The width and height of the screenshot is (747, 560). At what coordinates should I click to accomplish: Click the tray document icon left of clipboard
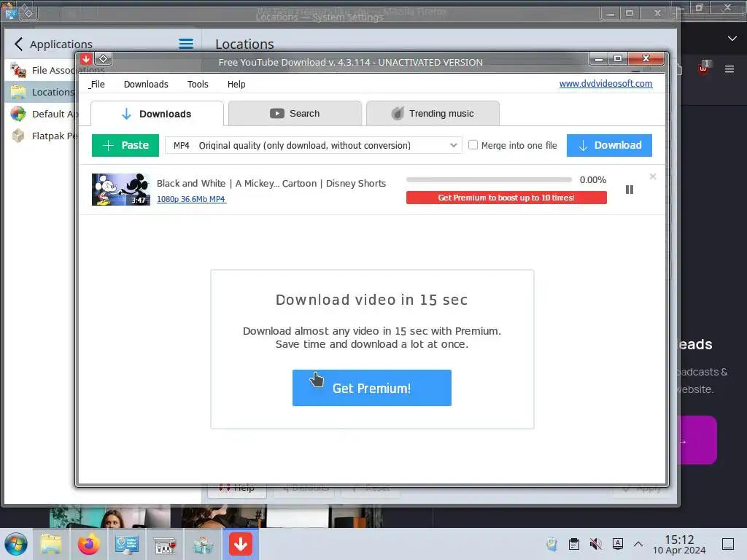tap(552, 544)
